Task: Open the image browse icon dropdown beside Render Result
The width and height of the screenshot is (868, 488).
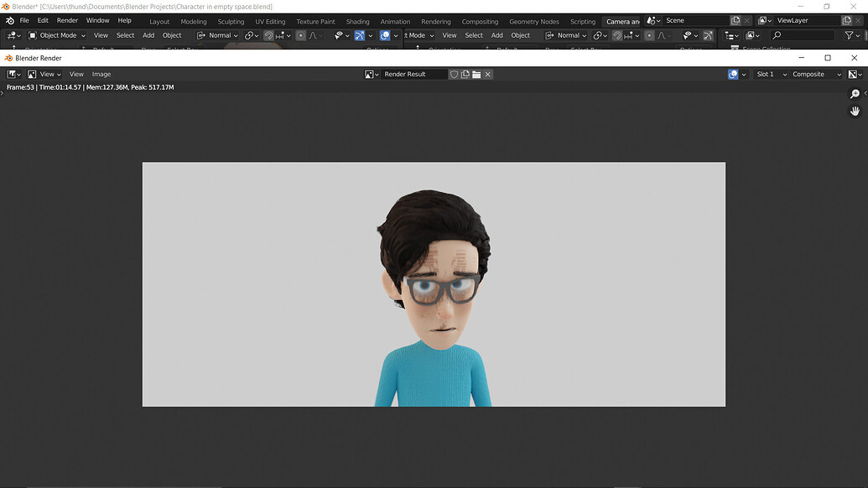Action: [372, 74]
